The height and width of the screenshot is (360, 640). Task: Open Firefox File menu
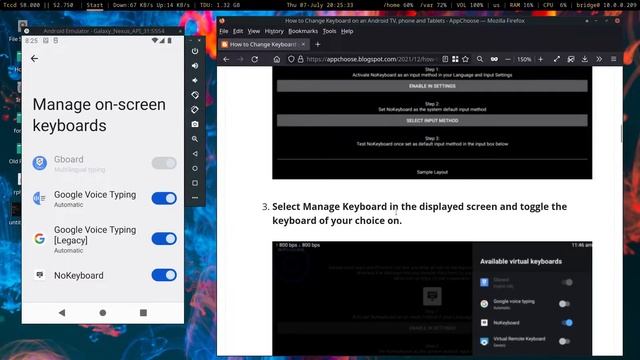tap(224, 31)
